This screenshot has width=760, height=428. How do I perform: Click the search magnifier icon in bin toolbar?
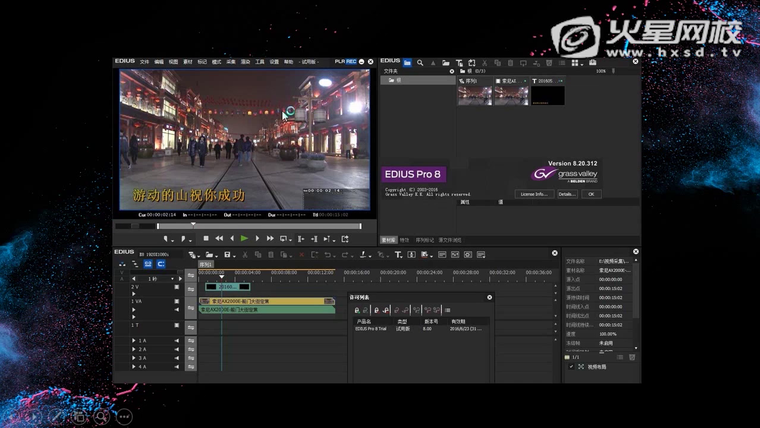(420, 62)
